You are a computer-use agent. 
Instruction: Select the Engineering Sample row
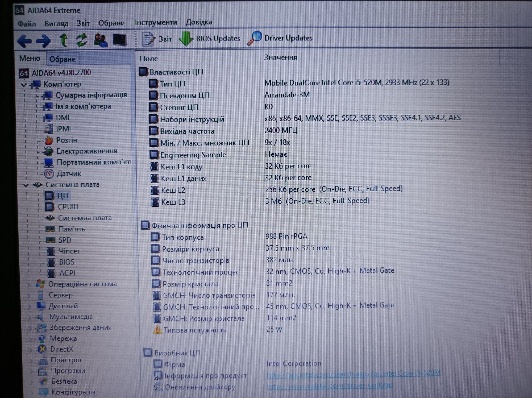pyautogui.click(x=218, y=155)
